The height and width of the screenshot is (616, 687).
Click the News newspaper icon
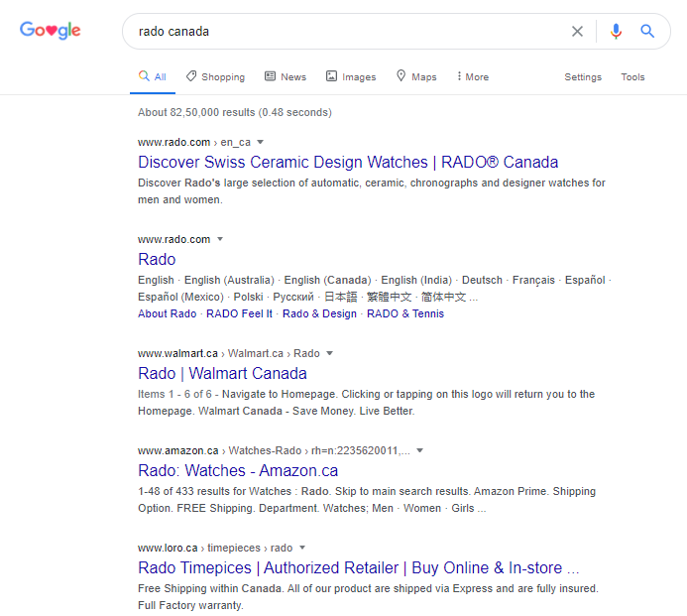pyautogui.click(x=270, y=76)
